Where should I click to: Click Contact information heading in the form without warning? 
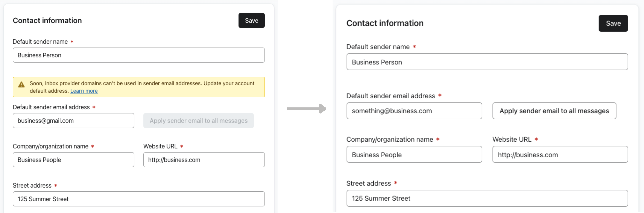(385, 23)
